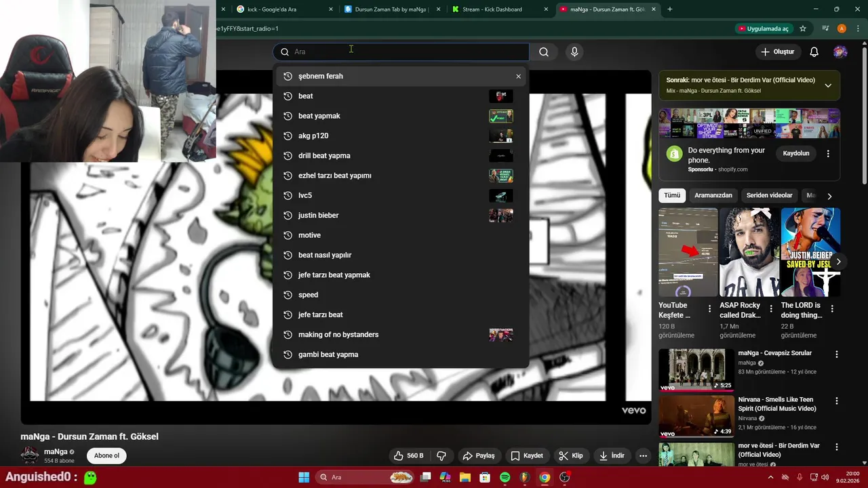
Task: Download video with İndir button
Action: pos(612,455)
